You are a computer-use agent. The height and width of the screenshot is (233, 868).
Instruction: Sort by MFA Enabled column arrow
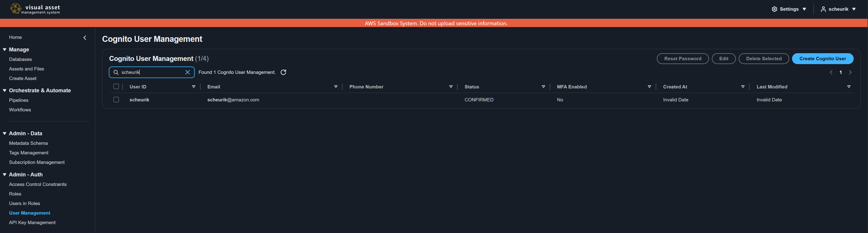tap(649, 87)
